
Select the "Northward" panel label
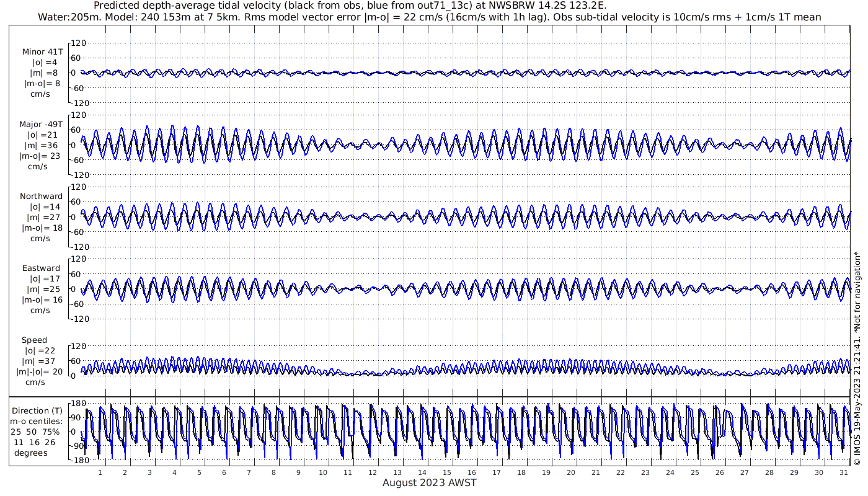tap(41, 196)
